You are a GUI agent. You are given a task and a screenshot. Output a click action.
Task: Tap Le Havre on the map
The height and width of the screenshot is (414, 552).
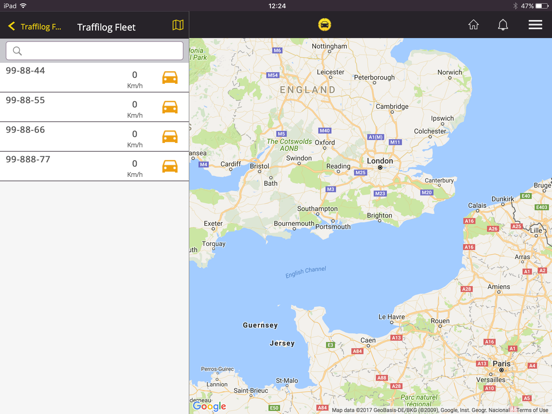[x=391, y=317]
